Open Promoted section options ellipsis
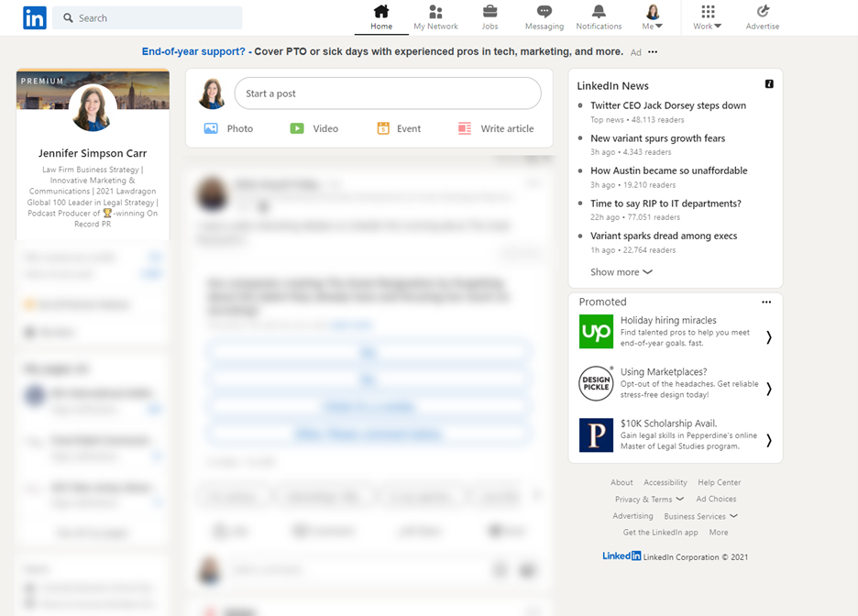Screen dimensions: 858x616 pyautogui.click(x=766, y=302)
